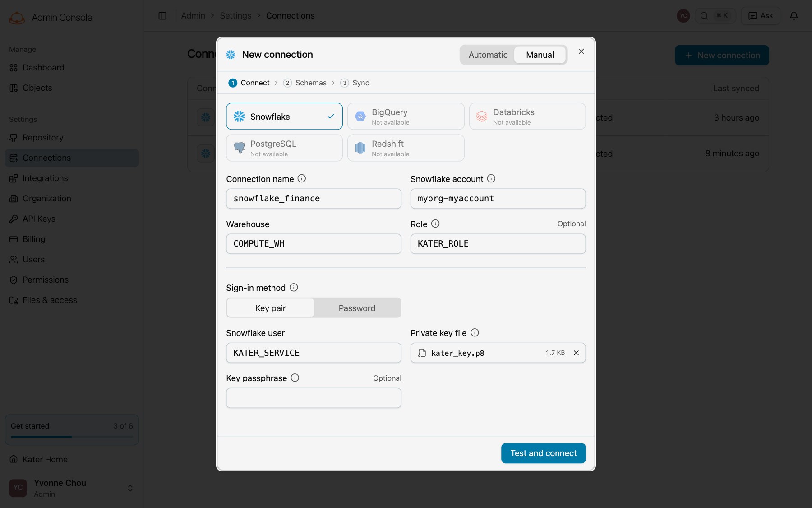Toggle sidebar panel icon in top bar
812x508 pixels.
tap(162, 16)
